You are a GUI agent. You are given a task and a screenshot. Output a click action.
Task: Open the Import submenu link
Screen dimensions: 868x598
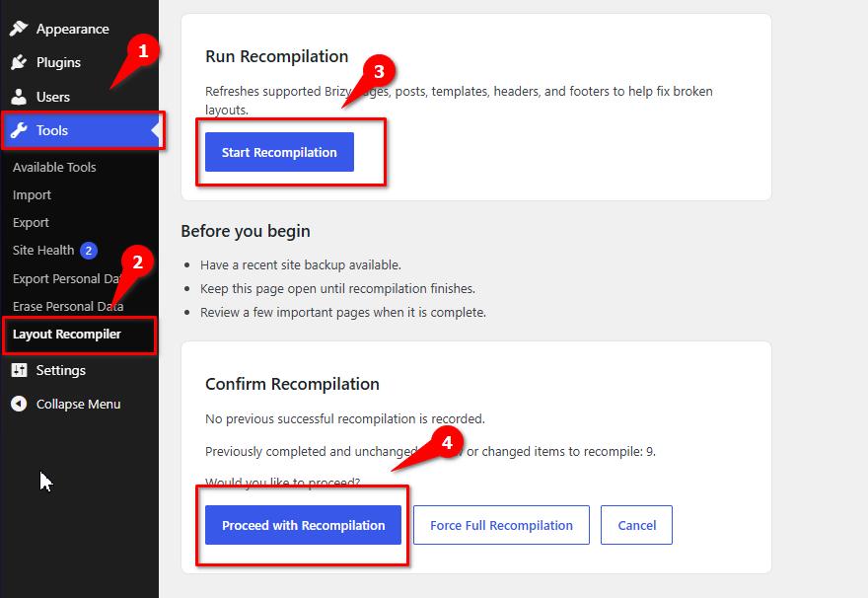32,195
